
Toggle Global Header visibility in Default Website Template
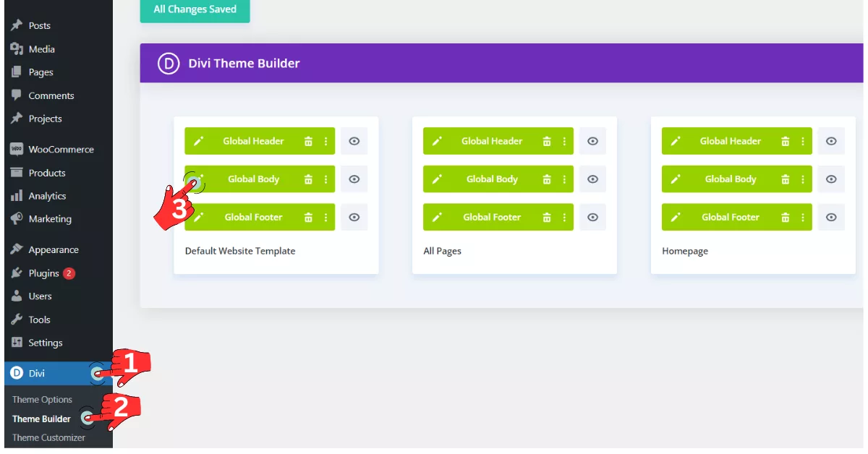point(354,141)
